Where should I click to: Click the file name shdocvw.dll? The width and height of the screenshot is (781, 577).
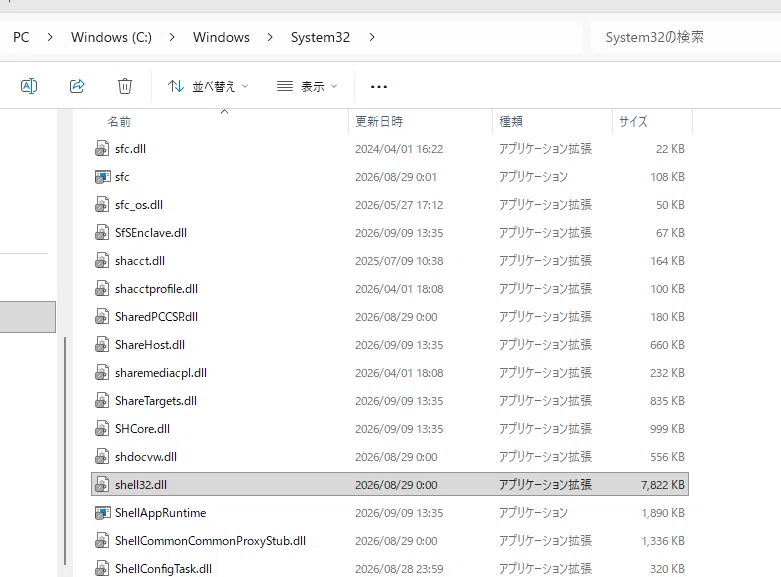(x=146, y=456)
